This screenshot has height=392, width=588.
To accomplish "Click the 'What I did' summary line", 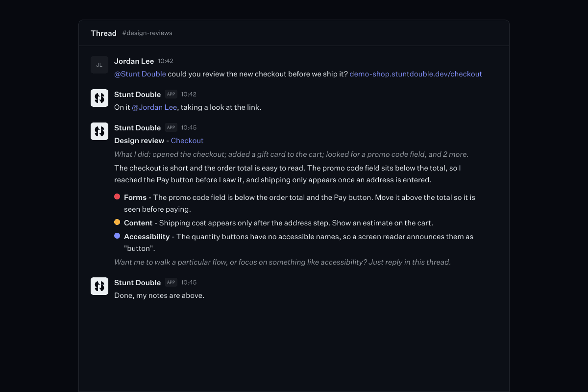I will pyautogui.click(x=292, y=154).
